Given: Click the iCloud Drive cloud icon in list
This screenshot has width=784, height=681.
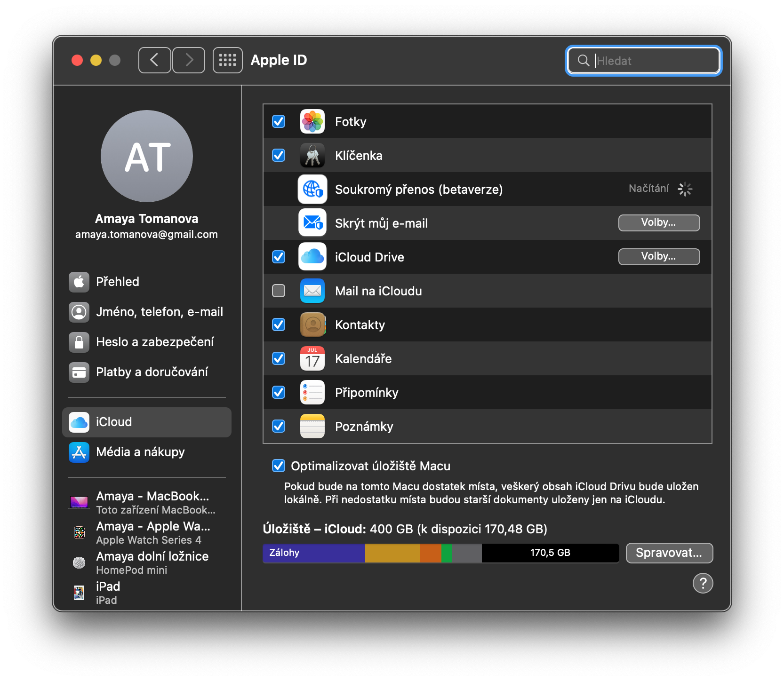Looking at the screenshot, I should coord(312,257).
